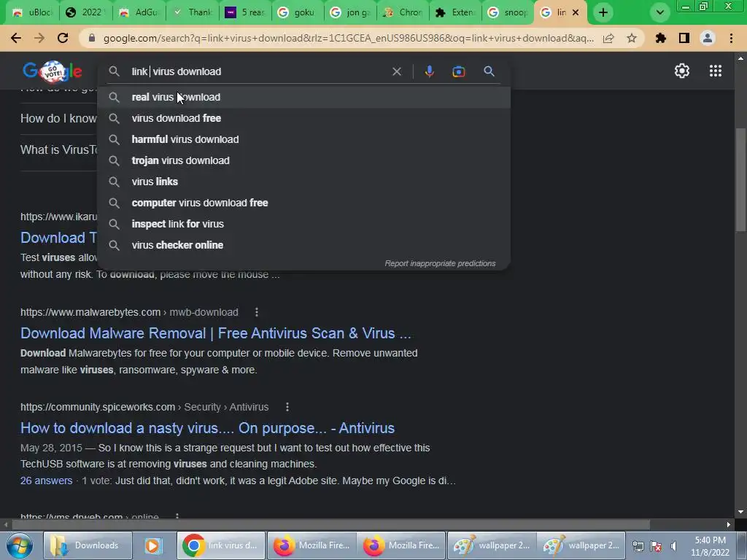Select suggestion 'real virus download'
Viewport: 747px width, 560px height.
point(303,97)
